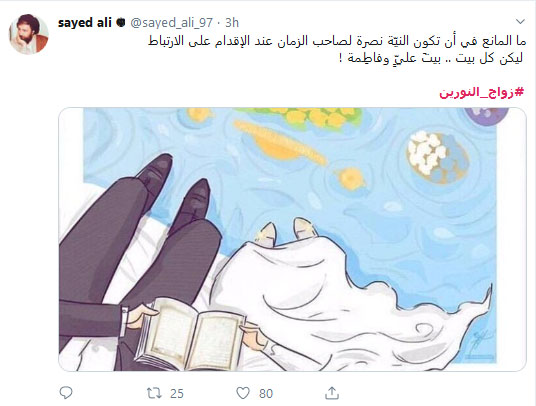Open the share tweet upload icon
The image size is (536, 406).
[x=332, y=393]
